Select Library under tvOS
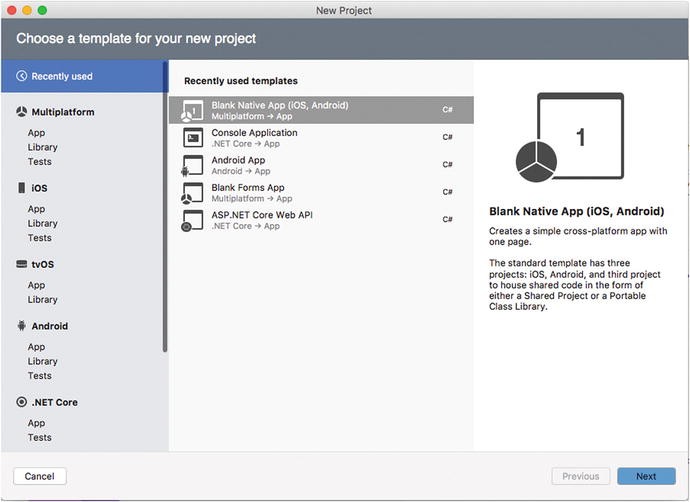This screenshot has height=502, width=690. click(42, 299)
